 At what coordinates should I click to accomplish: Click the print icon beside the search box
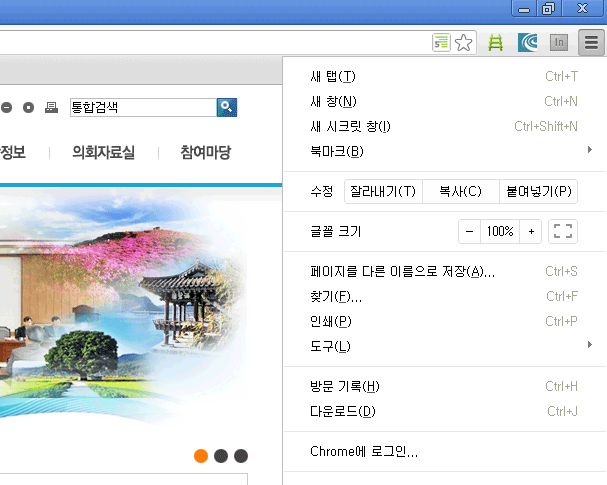click(51, 107)
